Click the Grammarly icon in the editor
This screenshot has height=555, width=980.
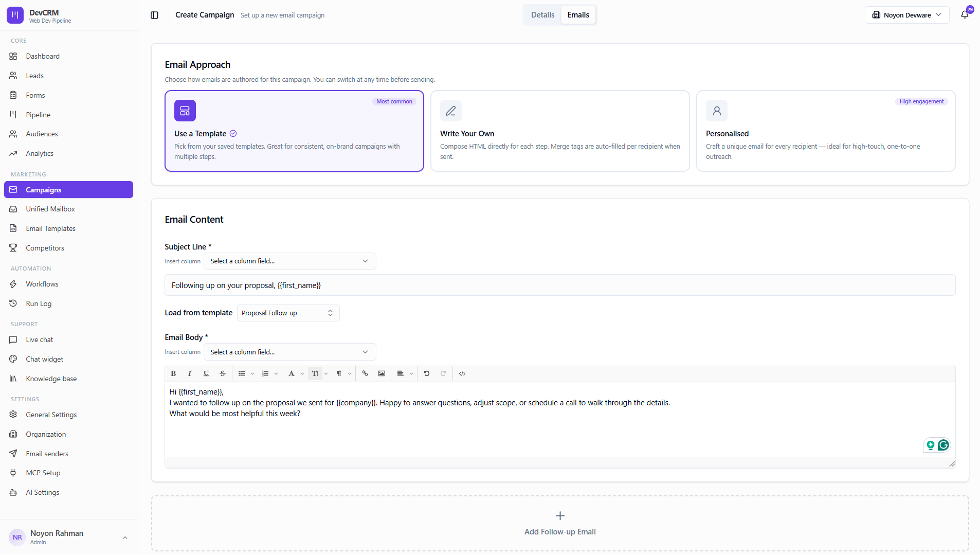coord(943,445)
